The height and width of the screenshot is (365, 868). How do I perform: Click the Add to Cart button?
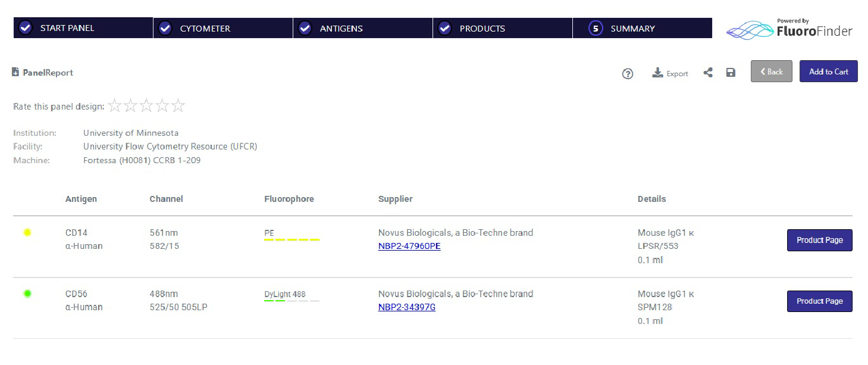828,71
